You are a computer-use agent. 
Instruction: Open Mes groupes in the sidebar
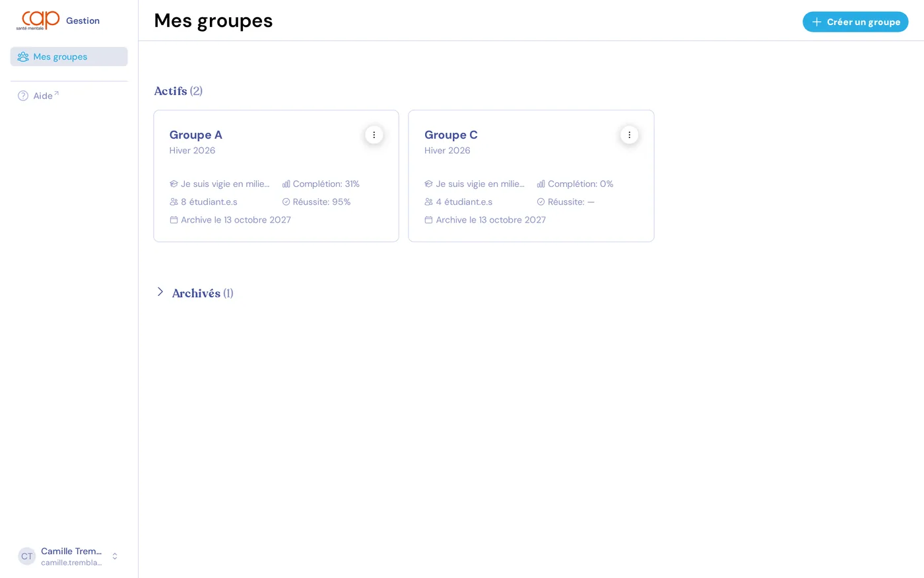click(69, 57)
